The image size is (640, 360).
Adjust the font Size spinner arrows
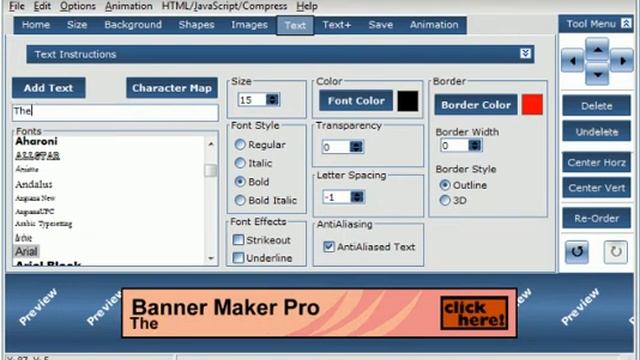[272, 100]
